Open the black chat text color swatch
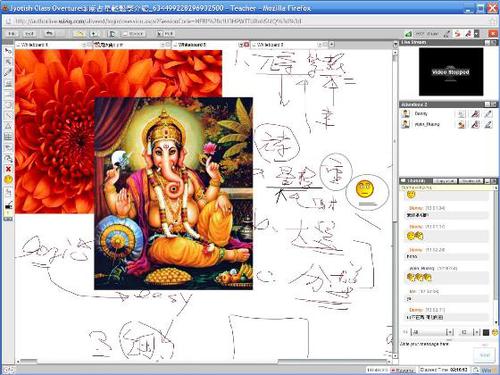Image resolution: width=500 pixels, height=375 pixels. click(486, 332)
